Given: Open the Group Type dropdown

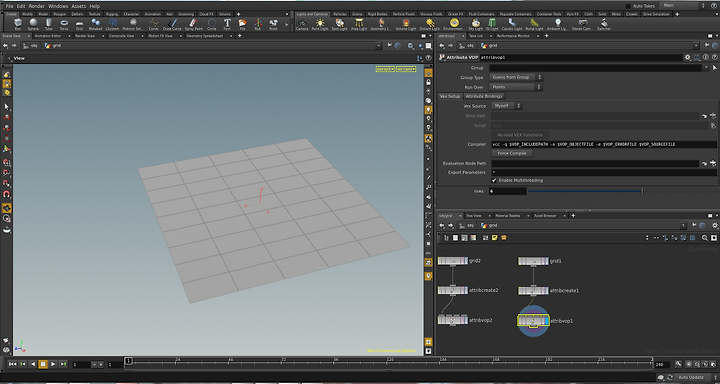Looking at the screenshot, I should click(516, 77).
